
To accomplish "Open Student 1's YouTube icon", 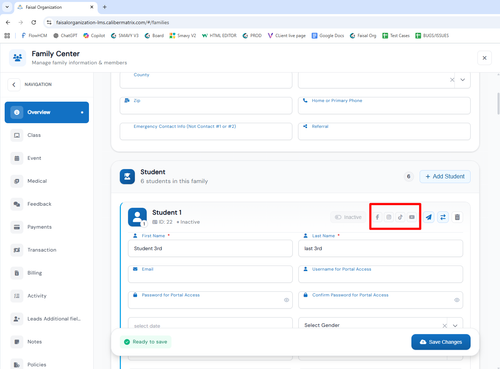I will tap(412, 217).
